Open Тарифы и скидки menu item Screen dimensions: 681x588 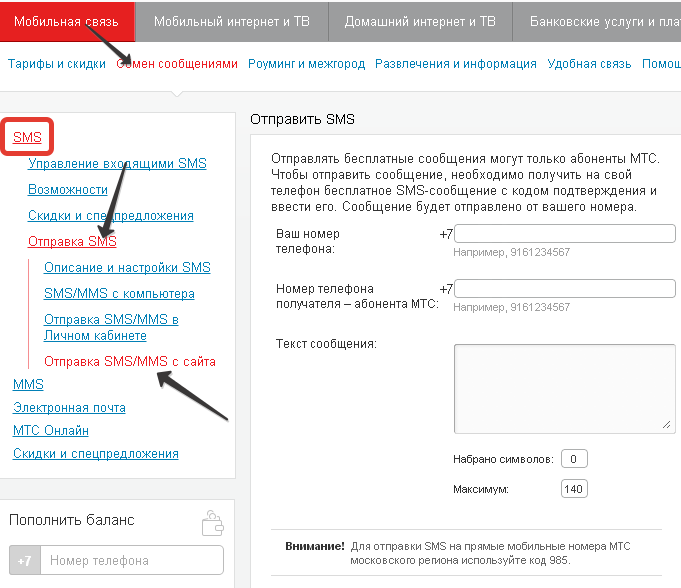(57, 64)
